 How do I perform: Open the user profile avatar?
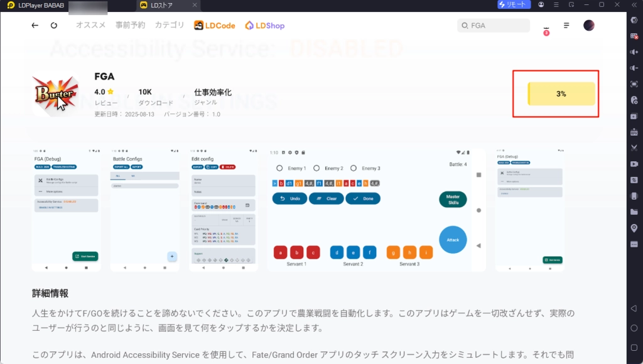589,25
